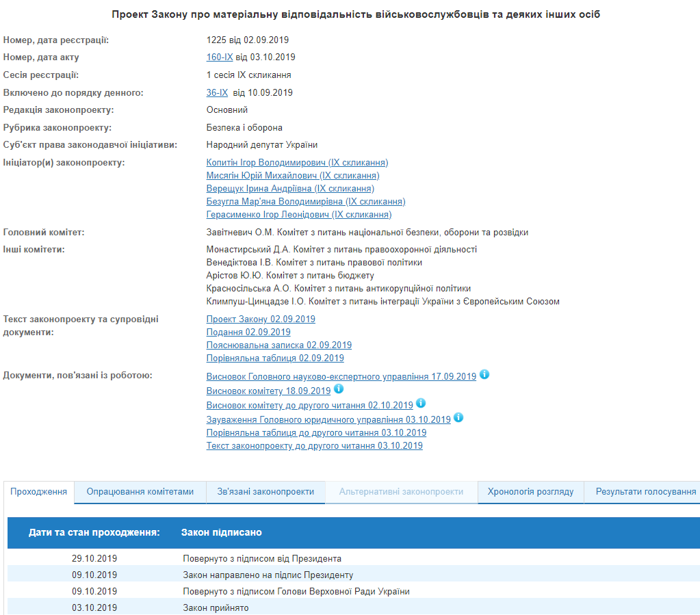Click info icon next to Зауваження Головного юридичного управління
This screenshot has width=700, height=615.
pos(458,417)
